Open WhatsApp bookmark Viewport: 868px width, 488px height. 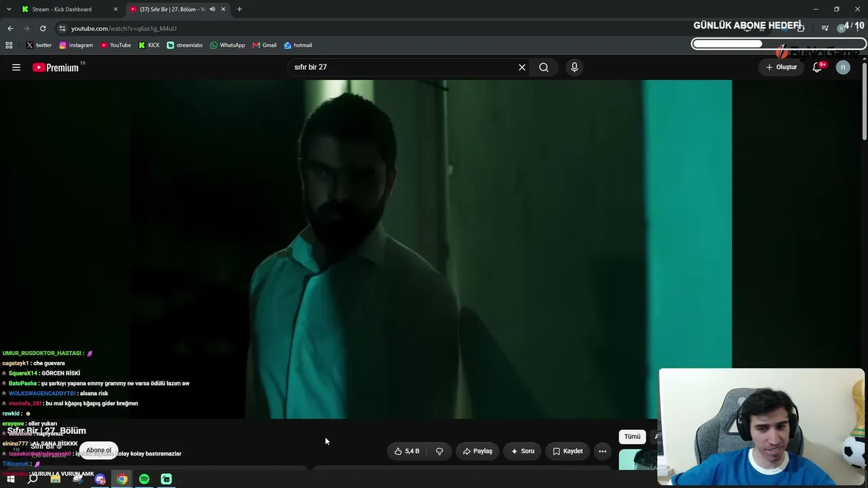[228, 45]
